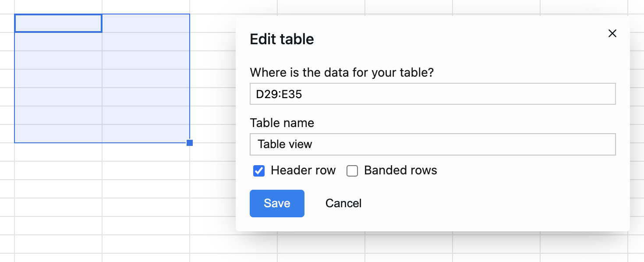Viewport: 644px width, 262px height.
Task: Select the top-right cell of highlighted range
Action: pos(146,23)
